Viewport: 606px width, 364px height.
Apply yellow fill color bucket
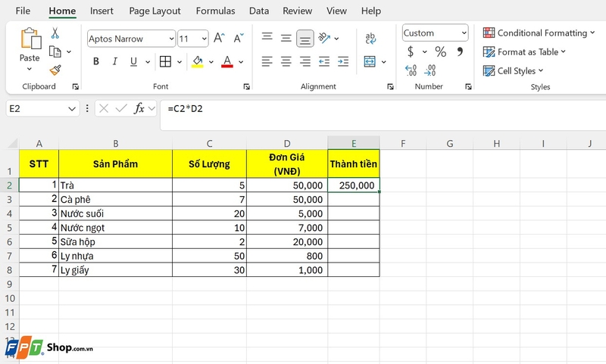point(198,61)
